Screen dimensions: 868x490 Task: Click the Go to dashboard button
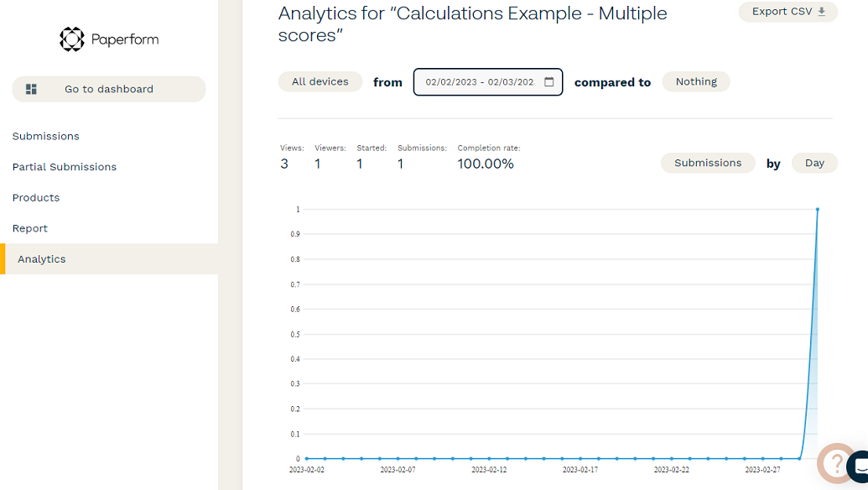(109, 89)
